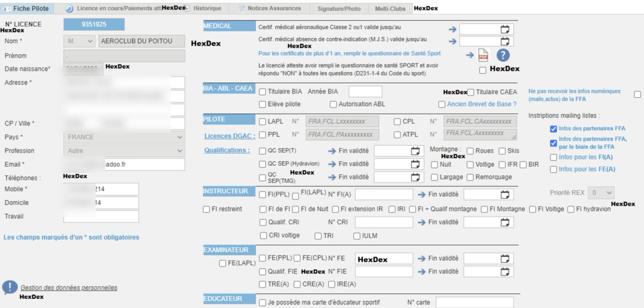Open the Notices Assurances tab
The height and width of the screenshot is (308, 644).
268,9
